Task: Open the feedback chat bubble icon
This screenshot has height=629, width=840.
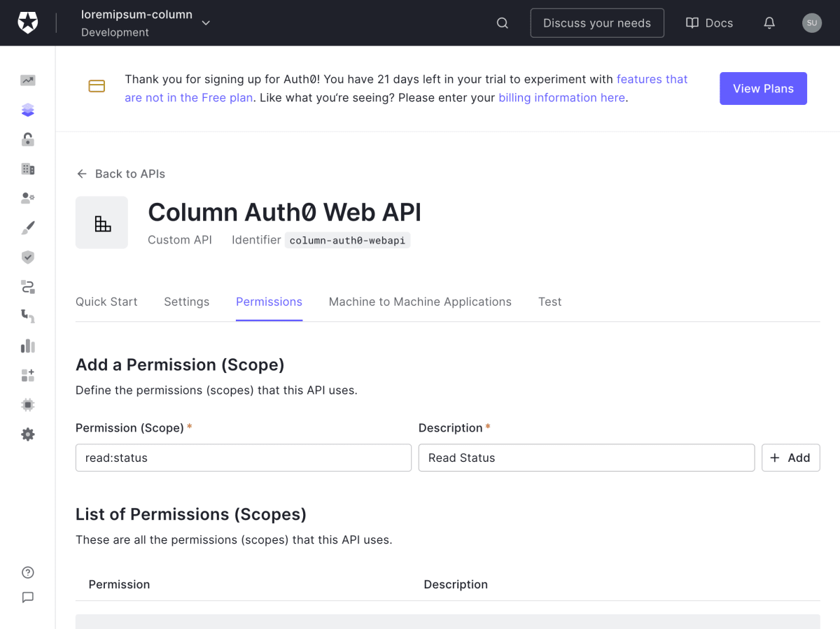Action: pyautogui.click(x=28, y=598)
